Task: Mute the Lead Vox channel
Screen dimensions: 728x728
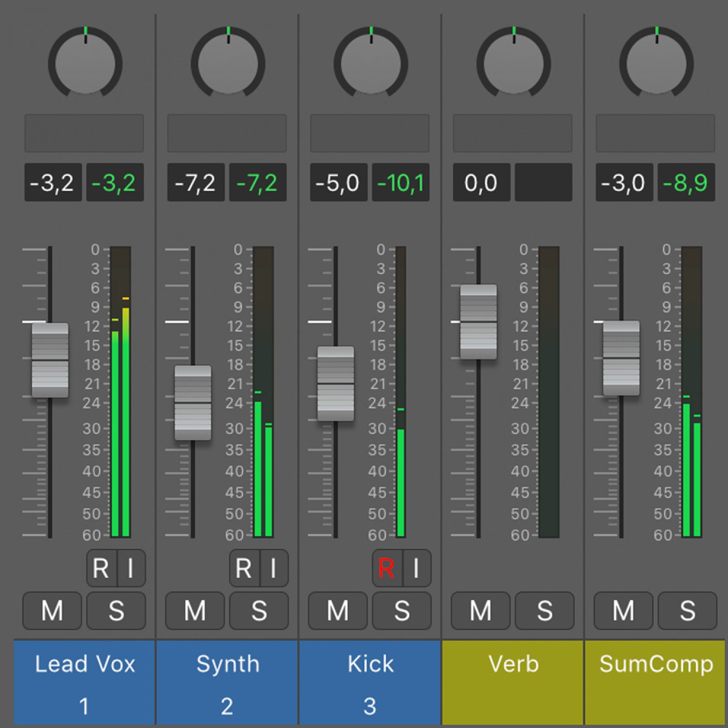Action: point(52,611)
